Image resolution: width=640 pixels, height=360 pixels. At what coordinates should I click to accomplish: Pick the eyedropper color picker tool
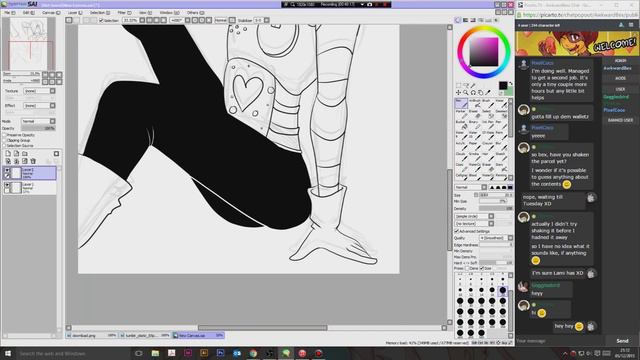[488, 93]
